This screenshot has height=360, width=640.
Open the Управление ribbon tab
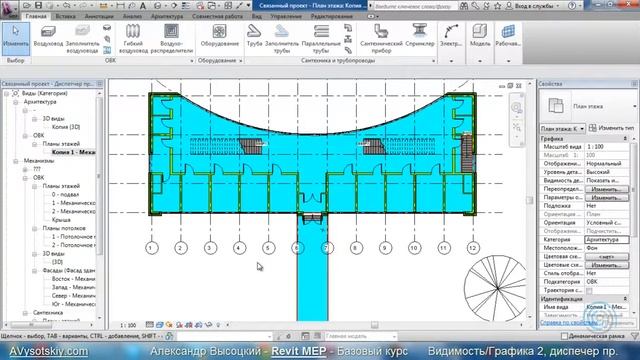tap(286, 16)
